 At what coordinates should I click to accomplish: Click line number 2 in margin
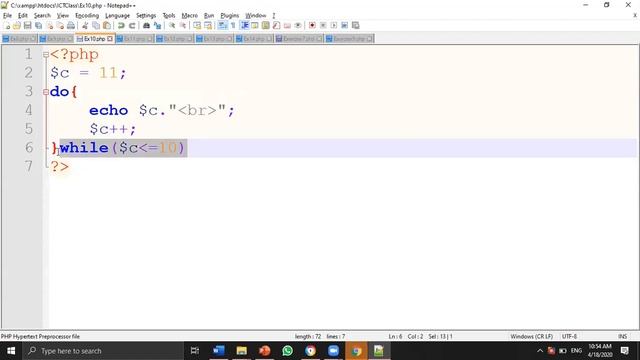29,73
